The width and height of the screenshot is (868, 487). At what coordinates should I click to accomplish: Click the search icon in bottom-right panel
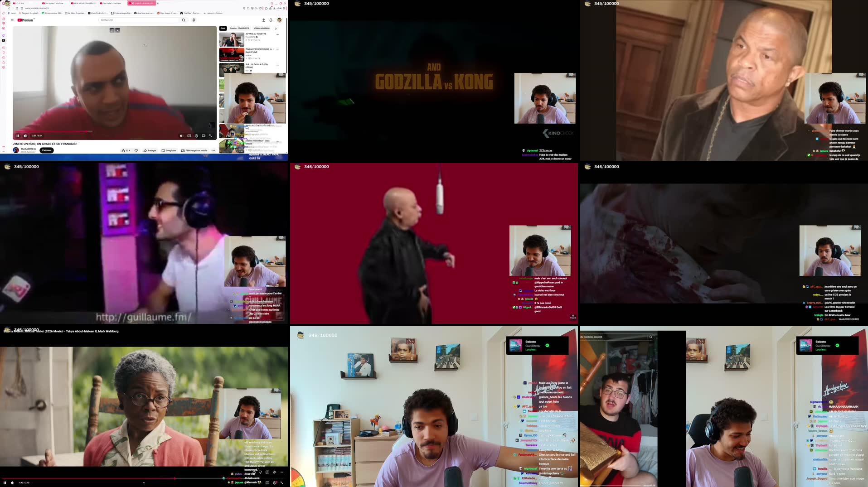click(651, 337)
